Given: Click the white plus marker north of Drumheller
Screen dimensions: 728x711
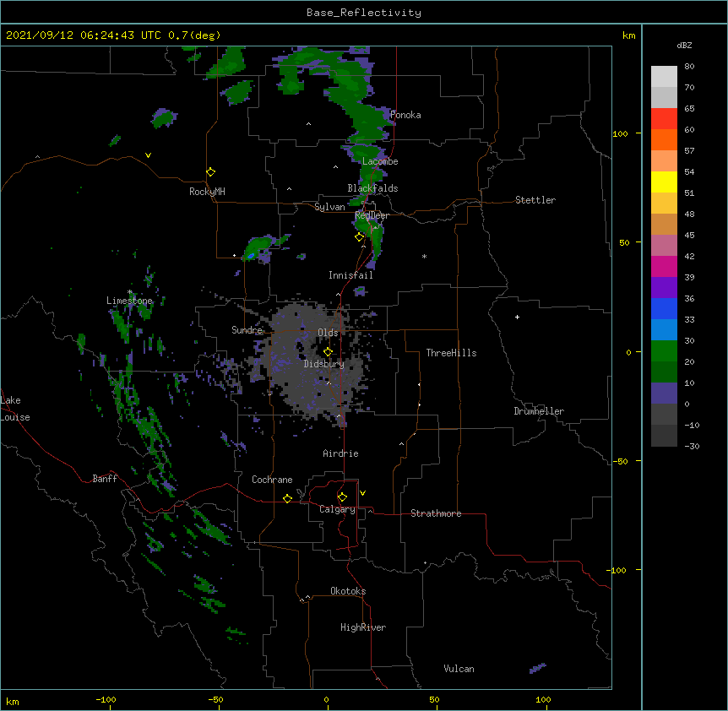Looking at the screenshot, I should coord(517,317).
